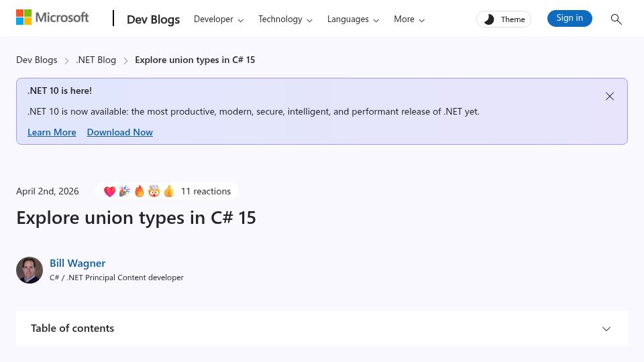This screenshot has width=644, height=362.
Task: Open the Developer dropdown menu
Action: 219,19
